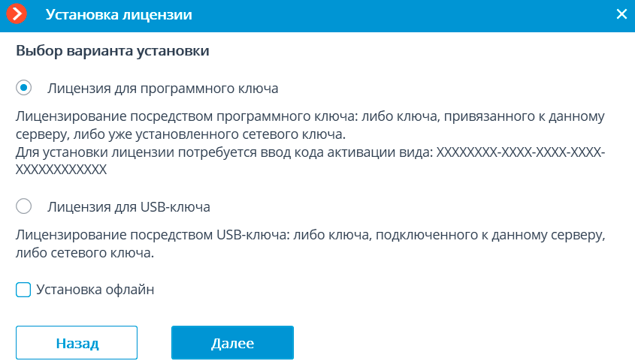Click the "Установка офлайн" label text
This screenshot has height=364, width=635.
(95, 290)
